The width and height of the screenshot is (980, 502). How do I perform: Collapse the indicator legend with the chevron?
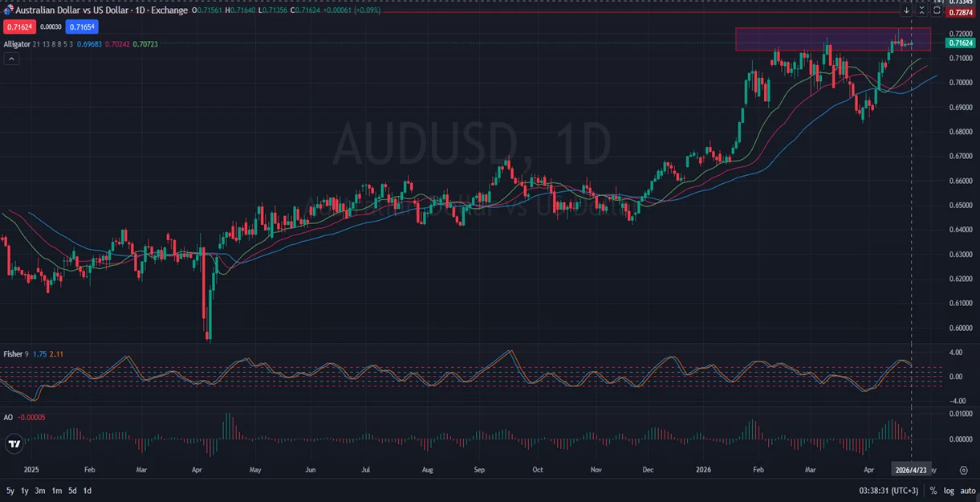point(10,59)
